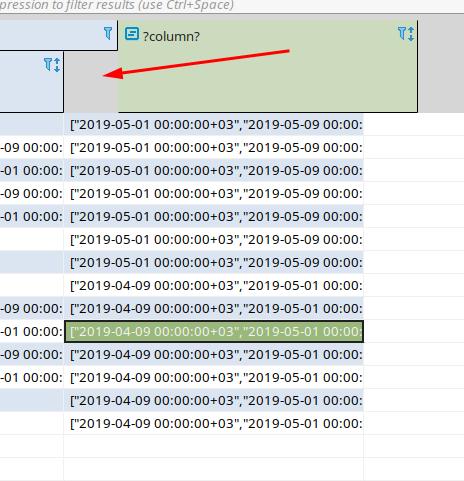Select the green highlighted 2019-04-09 cell

pyautogui.click(x=214, y=331)
